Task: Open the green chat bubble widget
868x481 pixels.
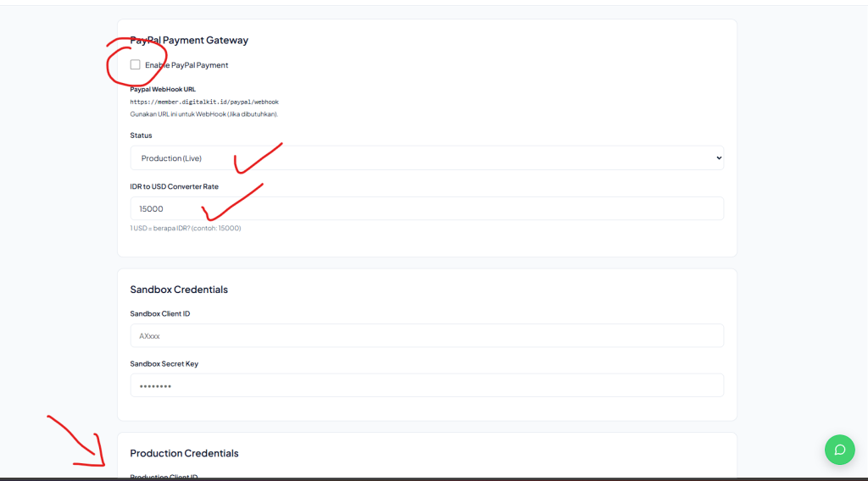Action: click(x=839, y=450)
